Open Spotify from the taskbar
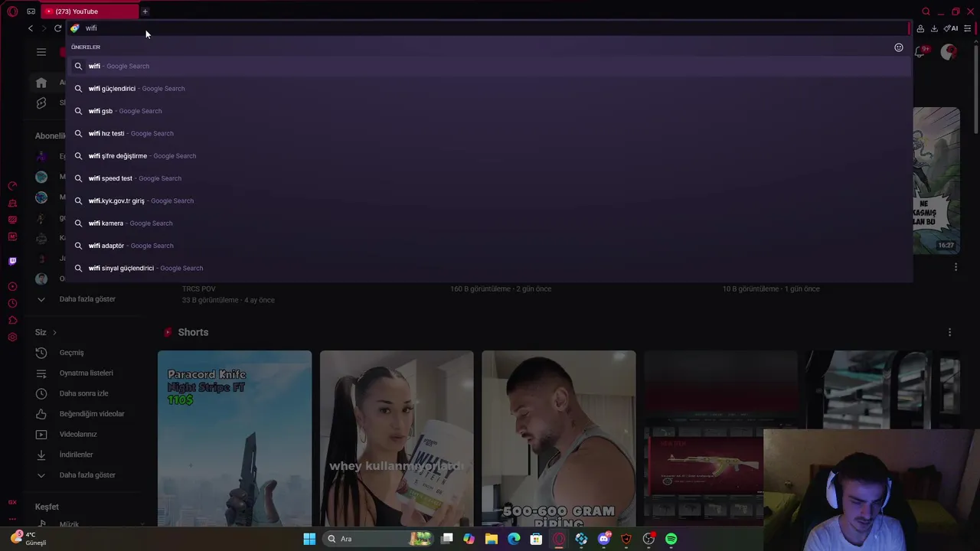980x551 pixels. (x=671, y=539)
